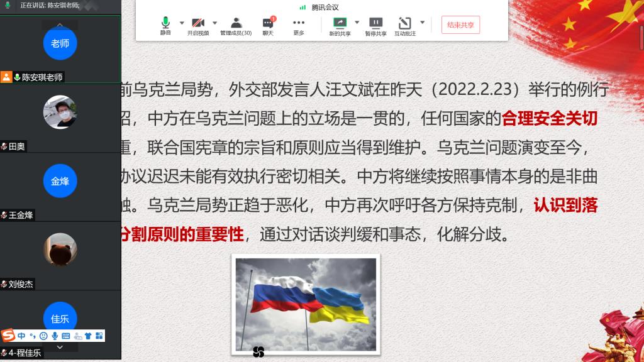Toggle Start Video (开启视频) camera

[x=197, y=26]
